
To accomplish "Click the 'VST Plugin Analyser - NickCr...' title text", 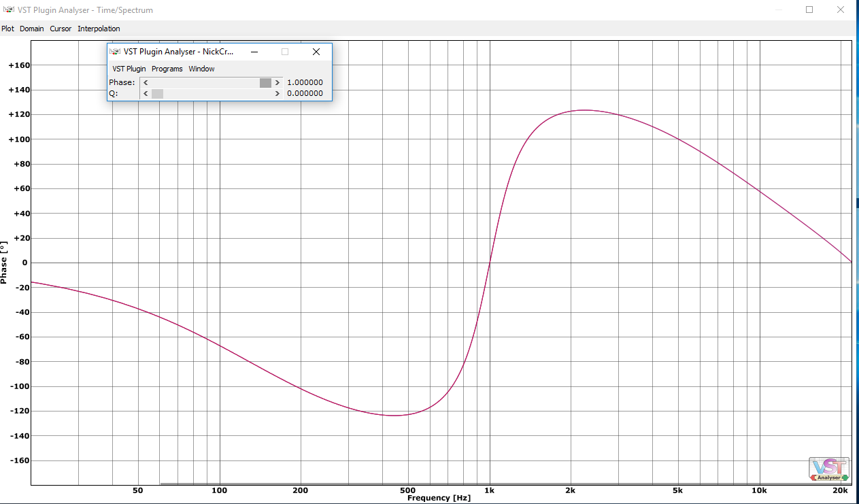I will pos(179,52).
